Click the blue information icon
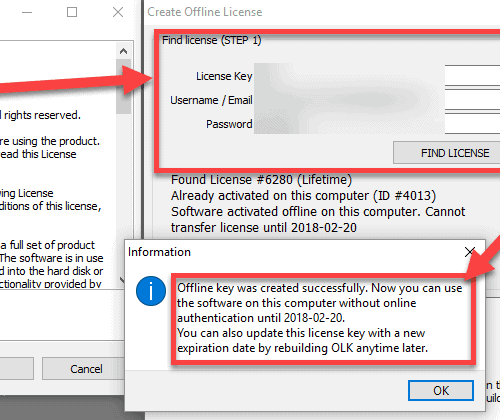This screenshot has width=500, height=420. [x=151, y=291]
